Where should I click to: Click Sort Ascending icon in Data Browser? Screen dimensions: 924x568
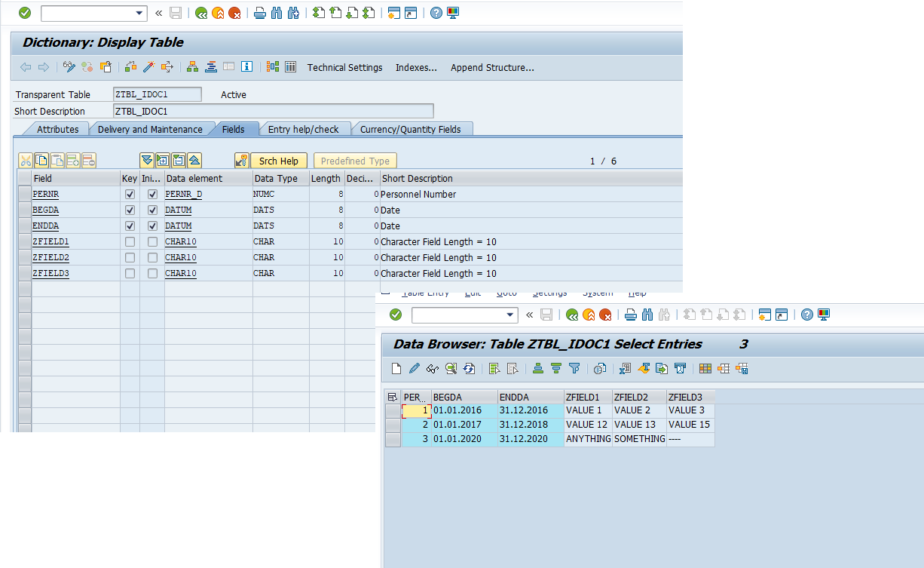(538, 369)
